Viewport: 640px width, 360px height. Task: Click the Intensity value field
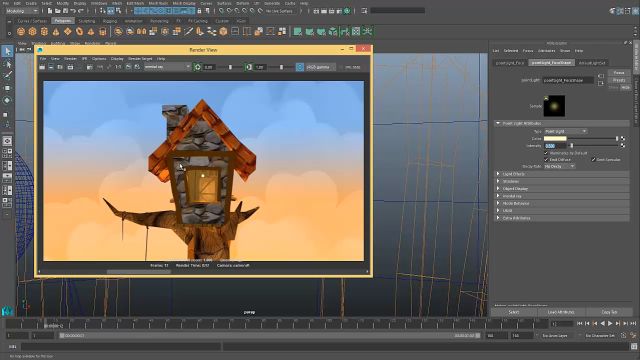coord(555,146)
